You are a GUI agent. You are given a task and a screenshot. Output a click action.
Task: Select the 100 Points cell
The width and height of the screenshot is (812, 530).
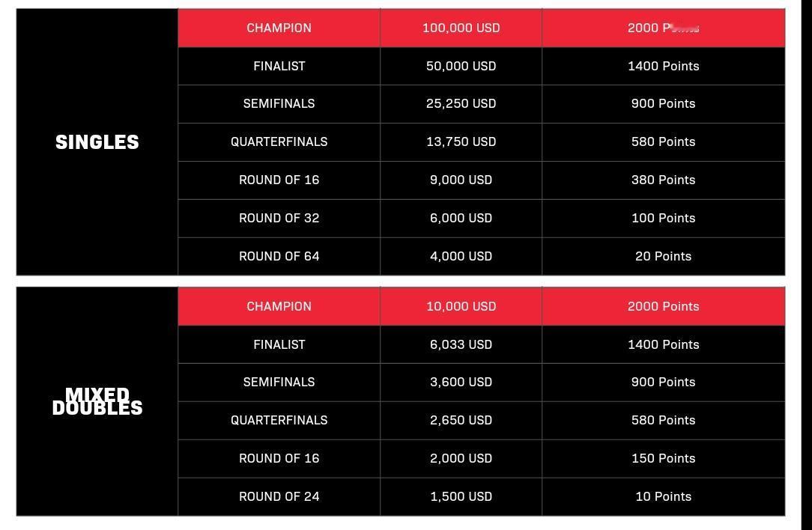[663, 218]
